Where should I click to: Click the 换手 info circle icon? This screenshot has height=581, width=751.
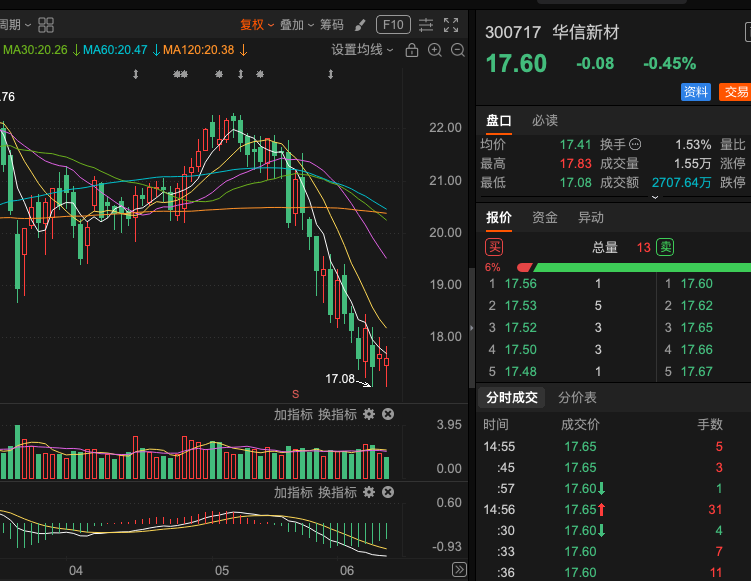tap(635, 144)
